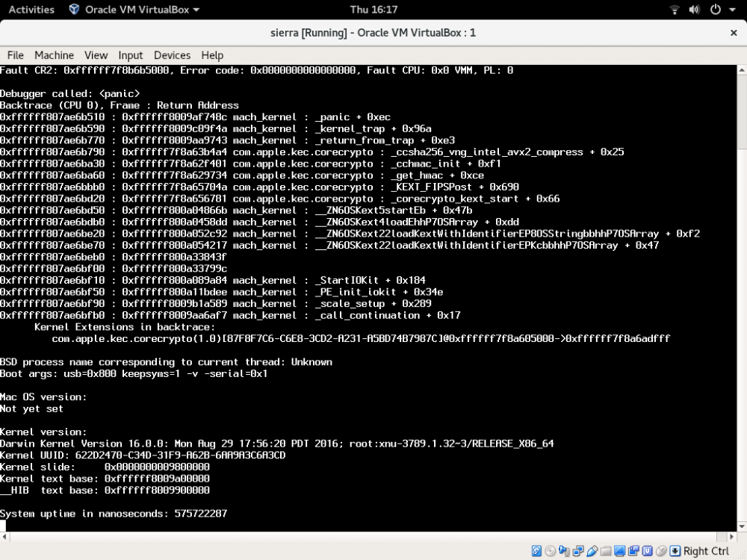Click the 'Kernel Extensions in backtrace:' line
The width and height of the screenshot is (747, 560).
125,327
